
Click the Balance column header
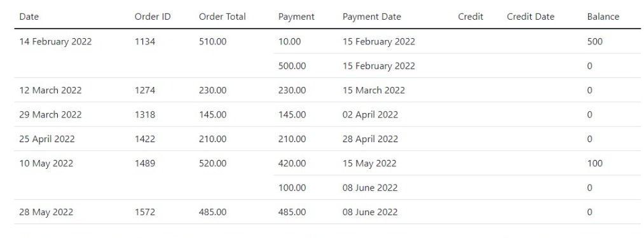coord(603,17)
